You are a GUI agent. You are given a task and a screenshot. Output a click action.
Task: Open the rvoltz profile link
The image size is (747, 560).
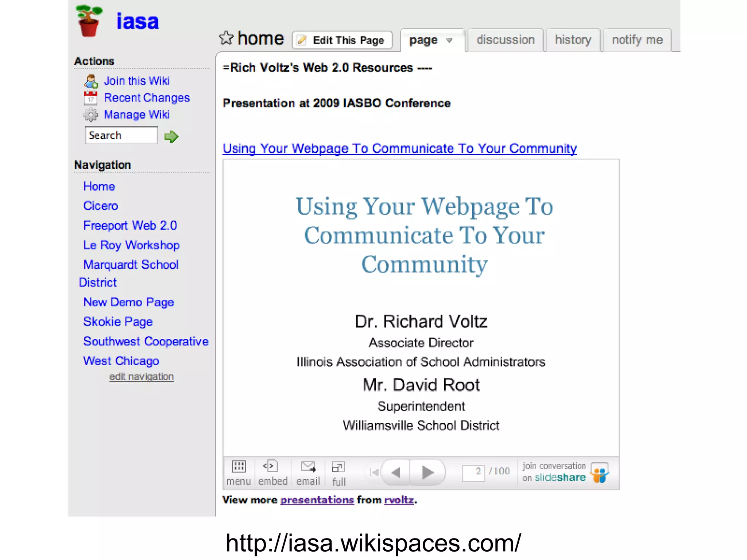tap(399, 500)
